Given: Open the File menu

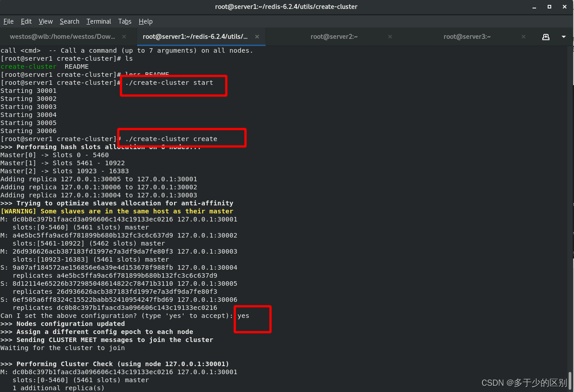Looking at the screenshot, I should (x=8, y=21).
